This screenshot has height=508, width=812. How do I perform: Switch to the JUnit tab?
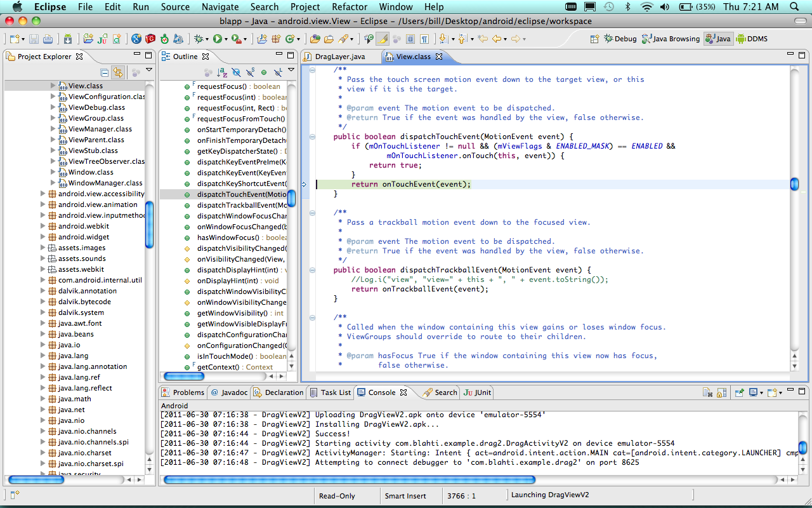477,392
